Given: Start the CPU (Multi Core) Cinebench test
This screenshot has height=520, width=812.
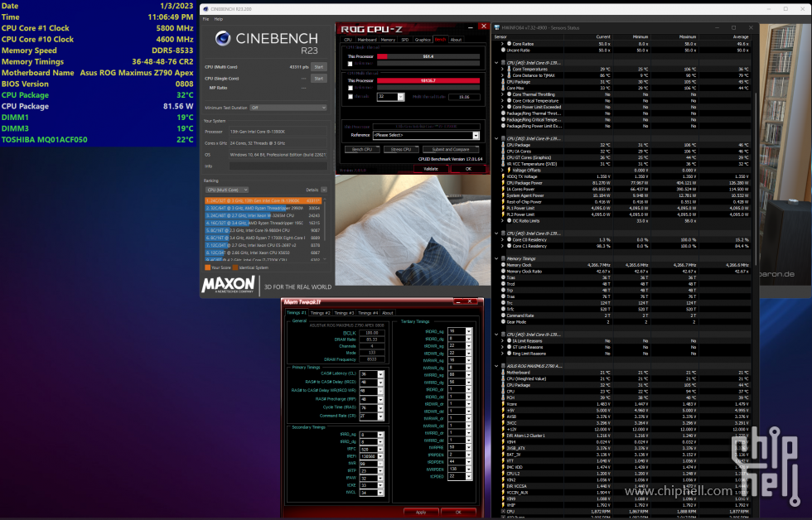Looking at the screenshot, I should 319,67.
